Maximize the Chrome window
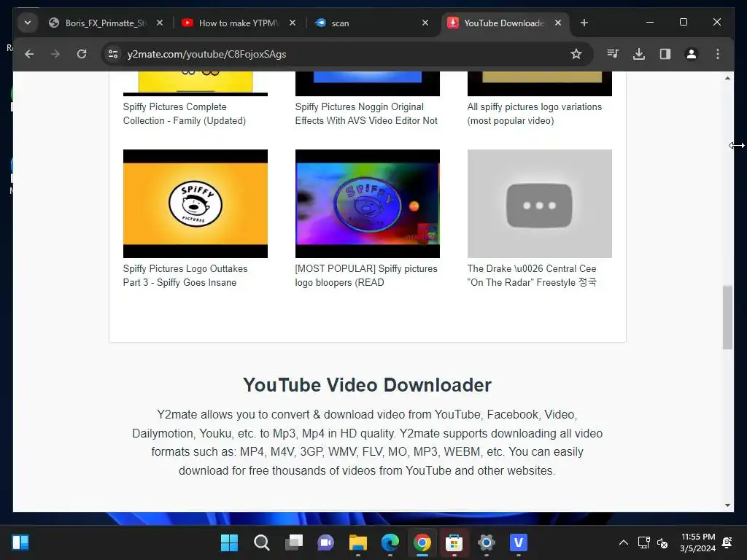 [x=683, y=23]
